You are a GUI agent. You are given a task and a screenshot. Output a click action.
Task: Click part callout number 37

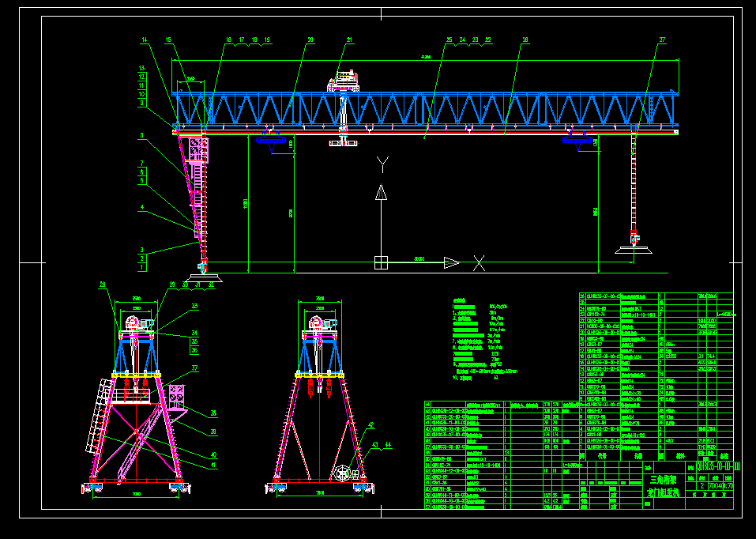tap(193, 368)
